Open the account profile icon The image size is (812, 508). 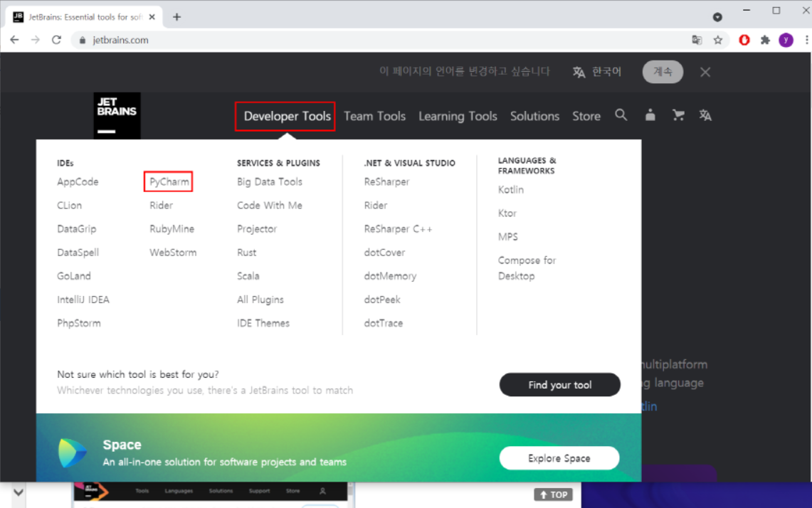coord(650,115)
